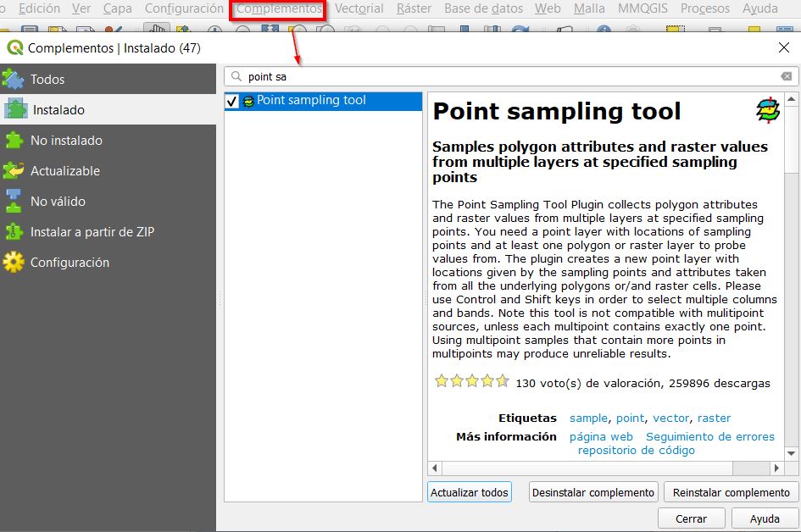801x532 pixels.
Task: Open the página web link
Action: click(x=601, y=436)
